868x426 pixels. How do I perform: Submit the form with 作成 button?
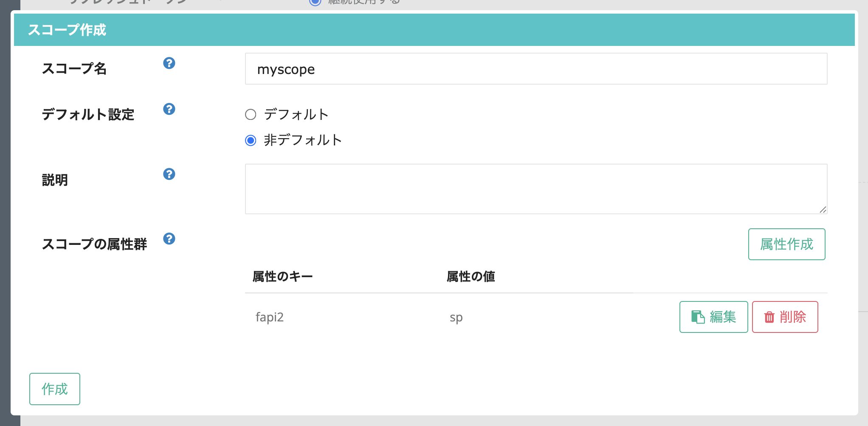[x=55, y=389]
